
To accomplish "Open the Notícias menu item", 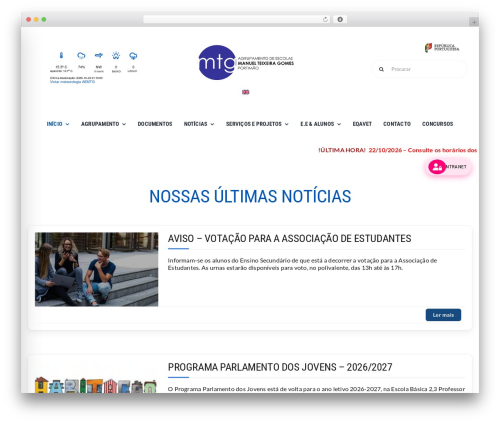I will coord(196,124).
